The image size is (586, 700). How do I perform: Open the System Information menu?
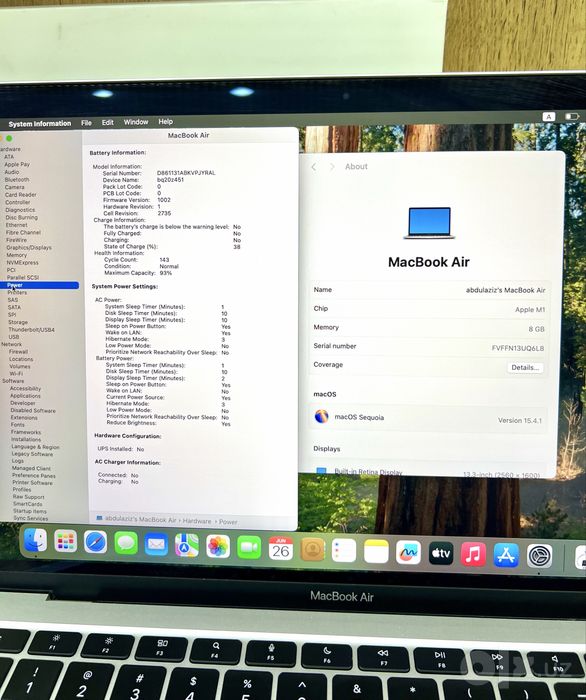click(x=40, y=124)
